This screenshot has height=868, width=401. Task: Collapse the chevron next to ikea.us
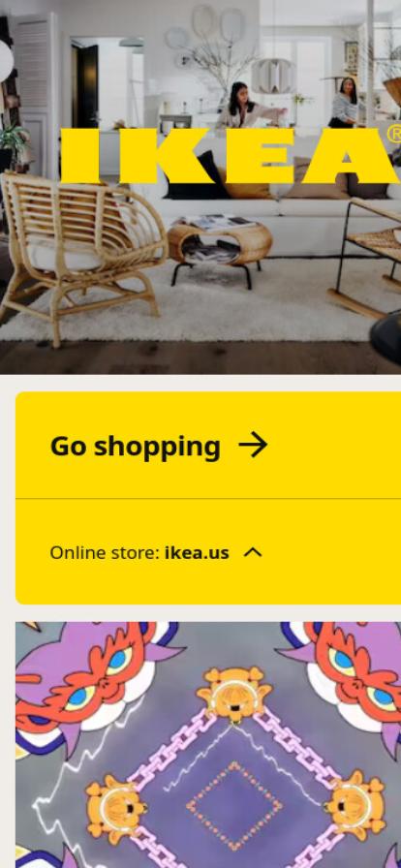click(x=253, y=552)
